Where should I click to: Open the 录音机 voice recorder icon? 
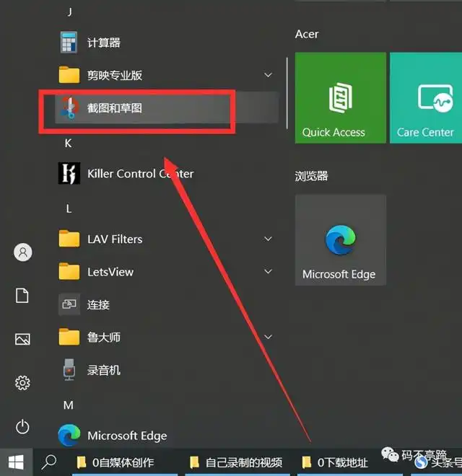[x=69, y=369]
